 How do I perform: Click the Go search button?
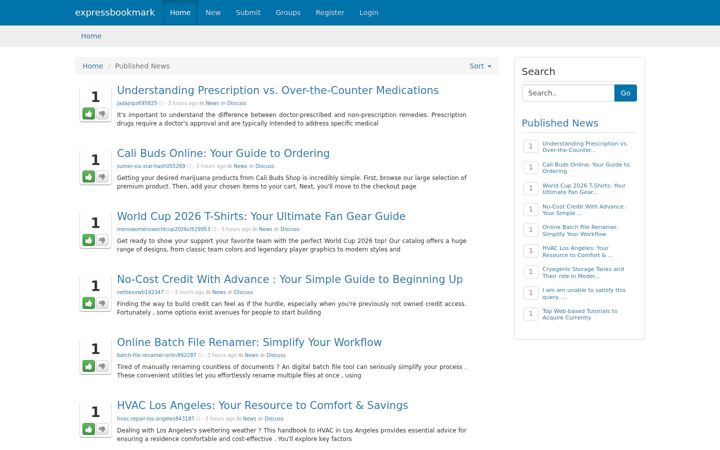tap(625, 93)
